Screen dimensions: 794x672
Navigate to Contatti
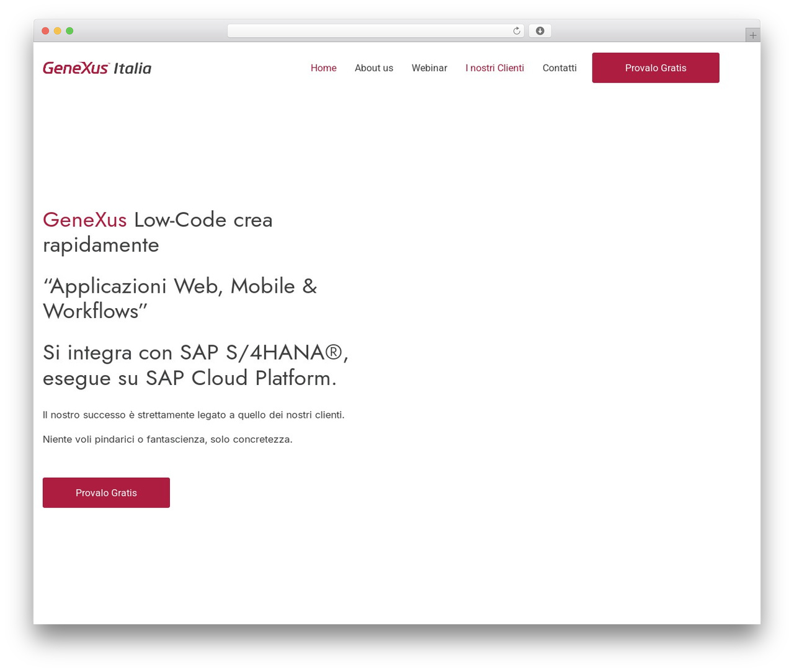(560, 68)
